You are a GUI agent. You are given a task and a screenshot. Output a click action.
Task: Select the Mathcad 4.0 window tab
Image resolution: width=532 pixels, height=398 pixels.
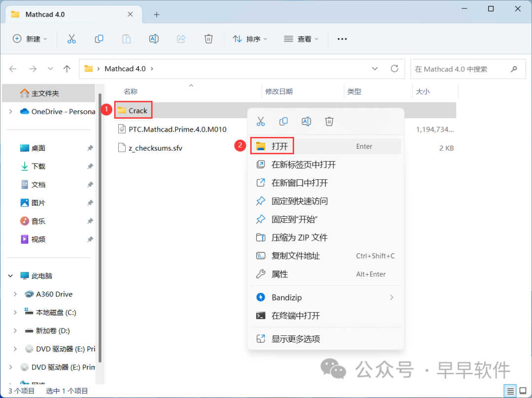74,15
